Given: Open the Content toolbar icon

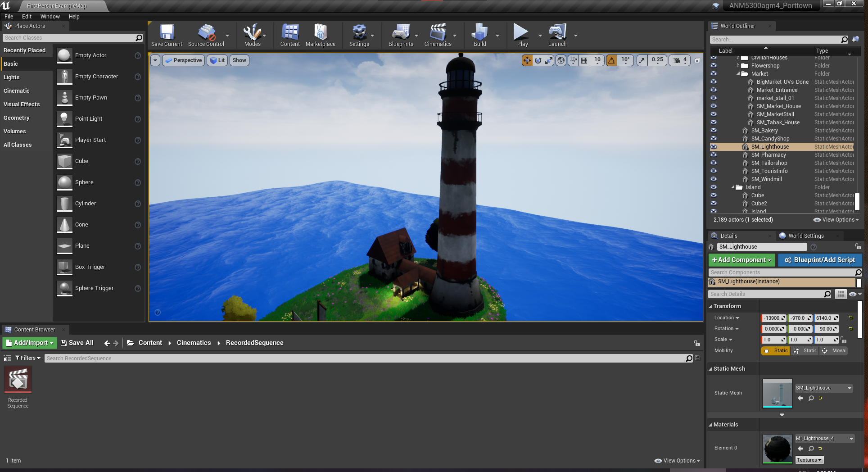Looking at the screenshot, I should [x=290, y=35].
